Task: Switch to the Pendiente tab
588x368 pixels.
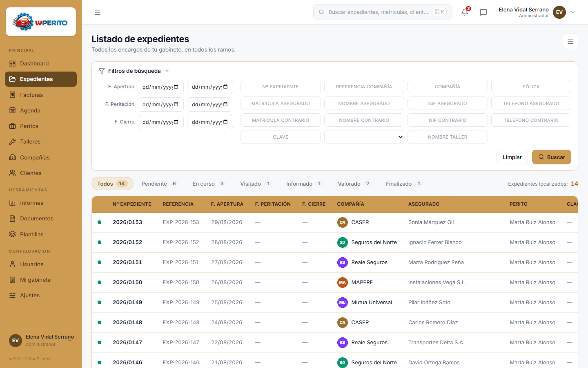Action: click(160, 184)
